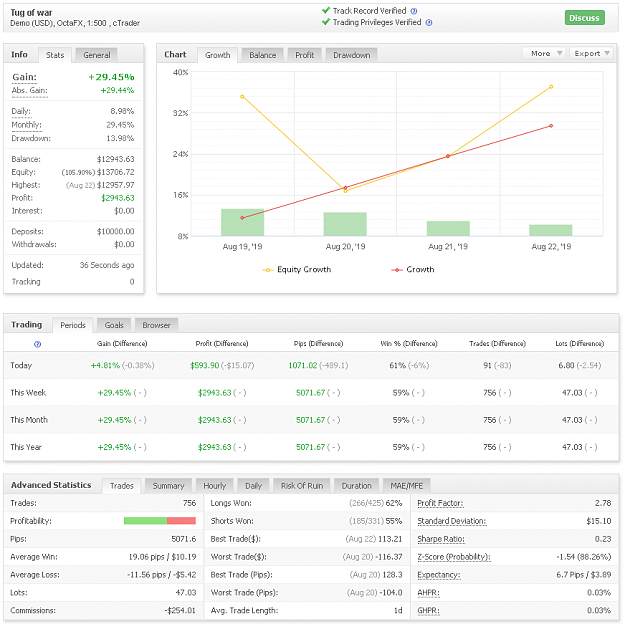This screenshot has width=625, height=624.
Task: Click Equity Growth data point on Aug 19
Action: 242,97
